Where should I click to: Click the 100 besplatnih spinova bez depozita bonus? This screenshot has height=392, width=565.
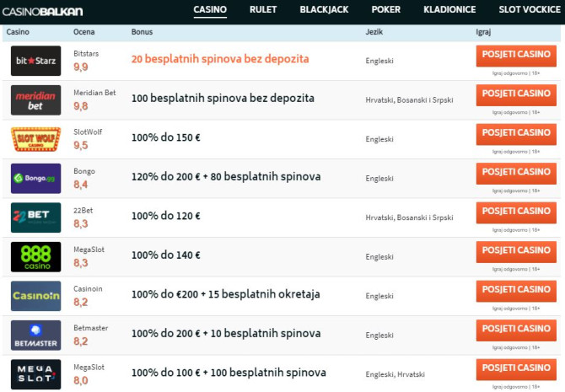coord(223,98)
